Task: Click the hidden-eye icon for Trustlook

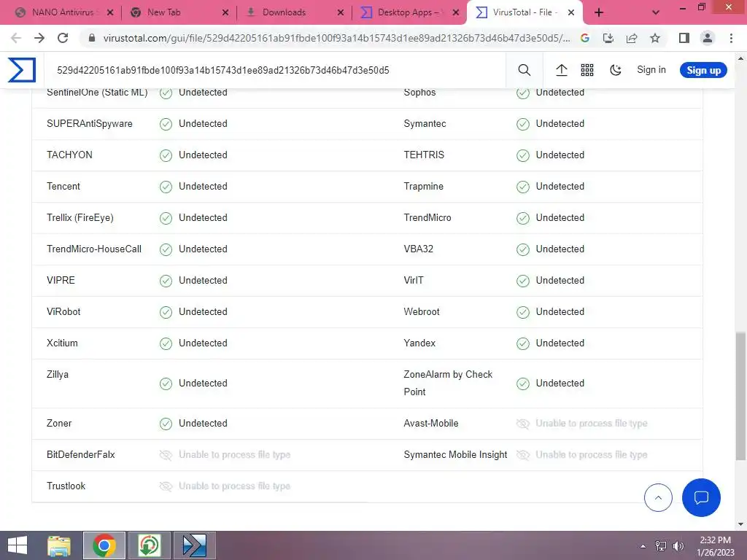Action: point(166,486)
